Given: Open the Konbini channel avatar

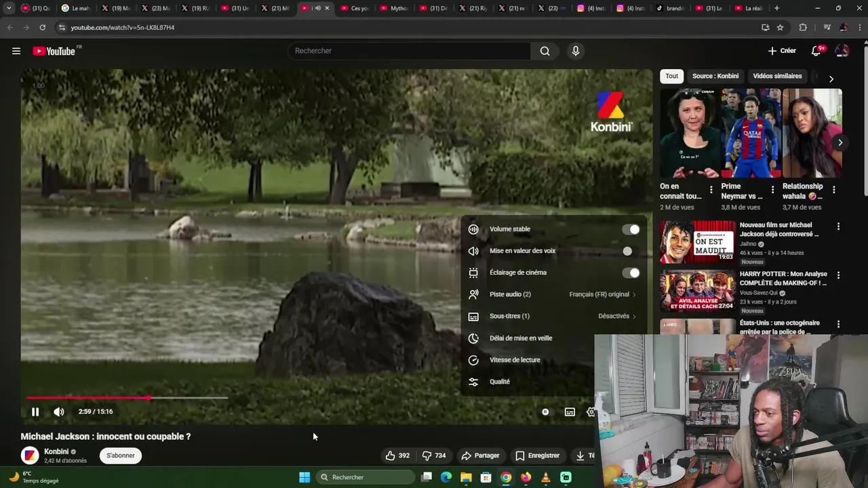Looking at the screenshot, I should click(30, 455).
